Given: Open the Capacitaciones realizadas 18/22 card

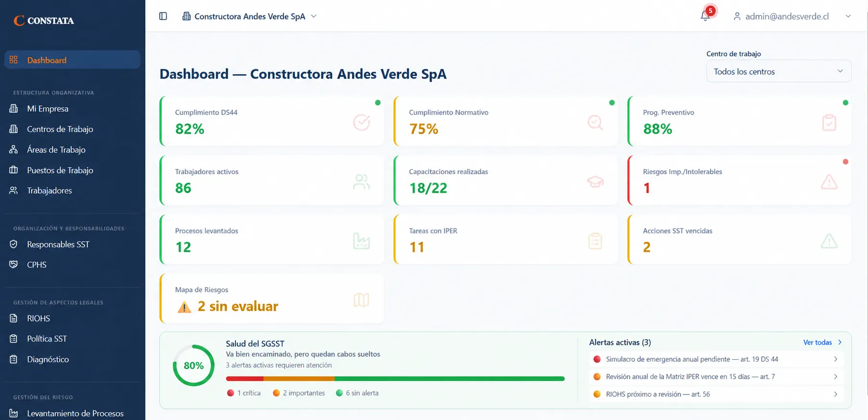Looking at the screenshot, I should coord(506,180).
